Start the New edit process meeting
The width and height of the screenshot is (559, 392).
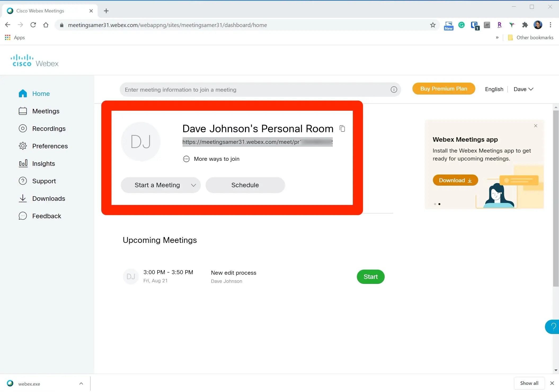370,277
